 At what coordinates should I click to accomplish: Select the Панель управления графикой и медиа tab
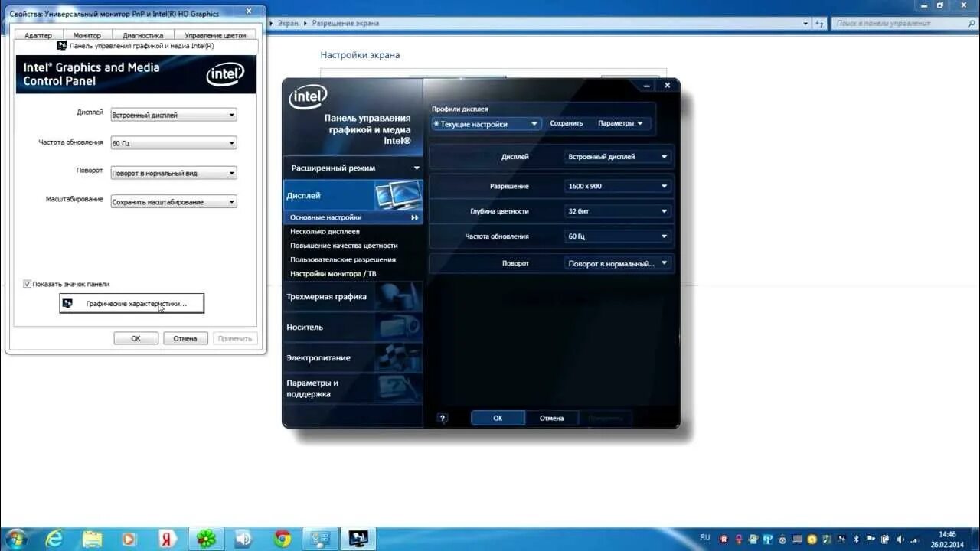(136, 46)
